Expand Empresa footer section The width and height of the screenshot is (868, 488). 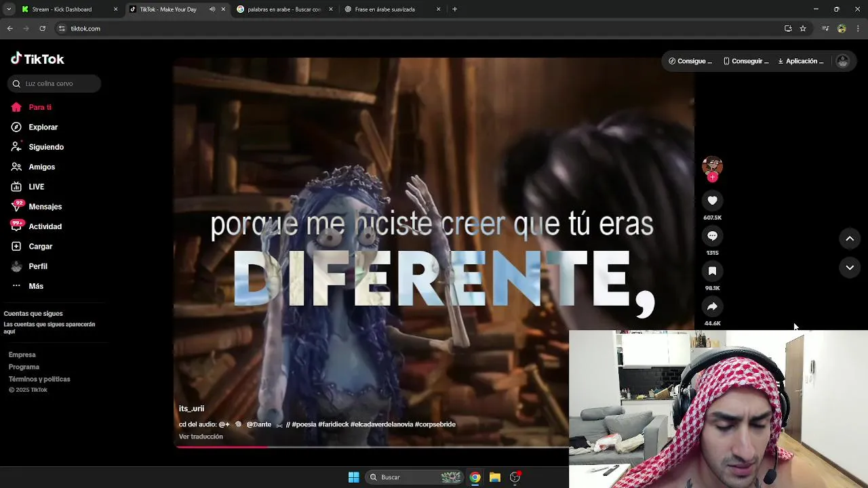[22, 354]
